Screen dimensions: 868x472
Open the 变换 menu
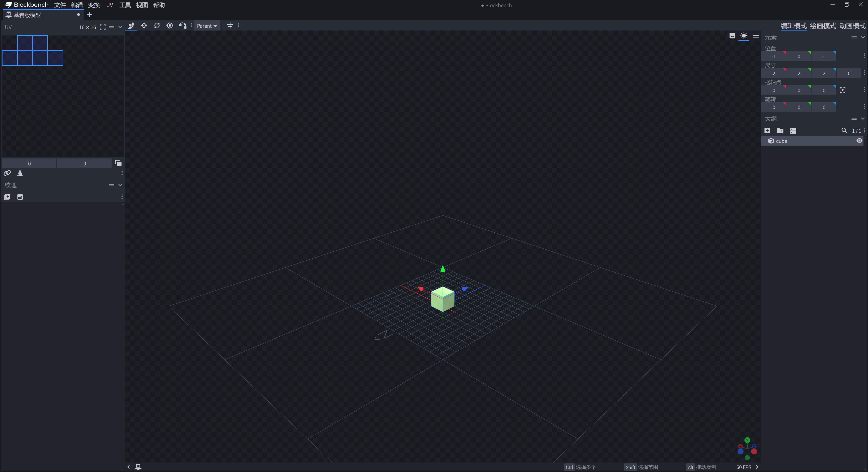(x=94, y=5)
